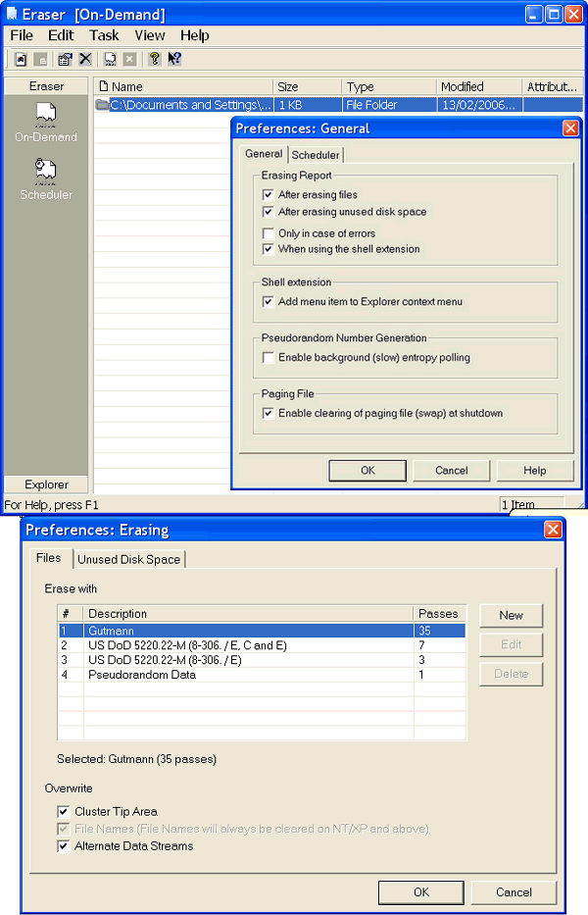Click the New Task toolbar icon
The height and width of the screenshot is (915, 588).
coord(21,59)
